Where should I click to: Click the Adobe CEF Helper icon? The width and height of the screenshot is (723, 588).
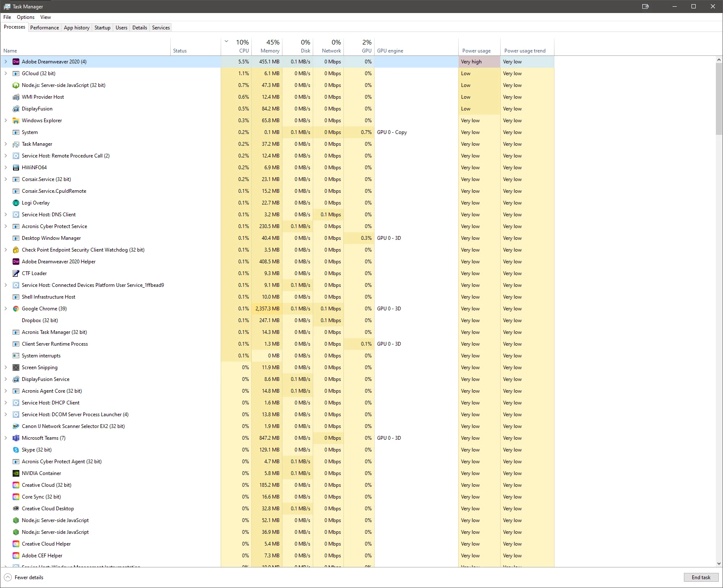click(16, 556)
